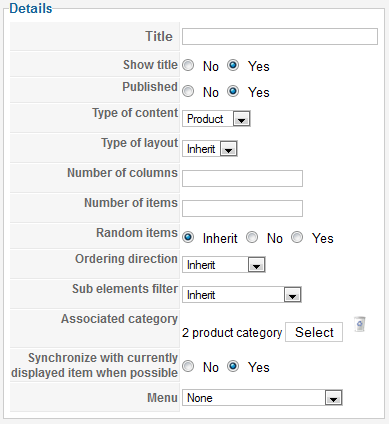Screen dimensions: 389x424
Task: Click the 2 product category text
Action: pyautogui.click(x=232, y=333)
